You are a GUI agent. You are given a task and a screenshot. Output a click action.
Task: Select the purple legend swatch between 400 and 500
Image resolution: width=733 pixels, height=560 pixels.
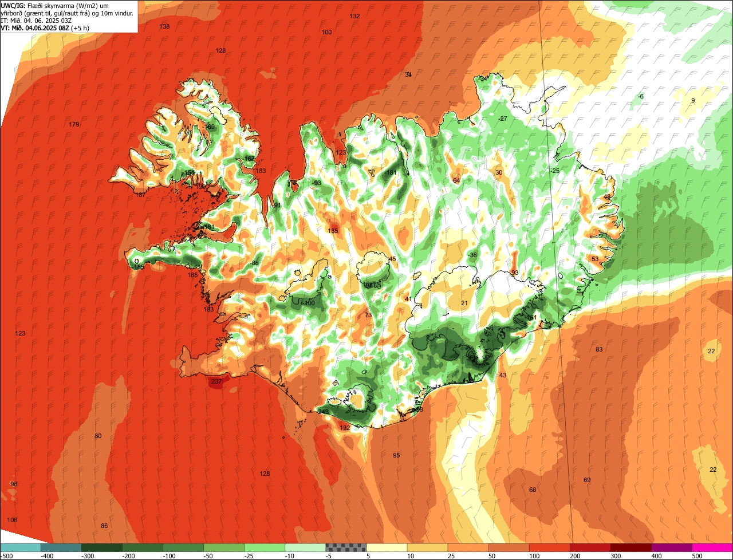click(x=672, y=547)
